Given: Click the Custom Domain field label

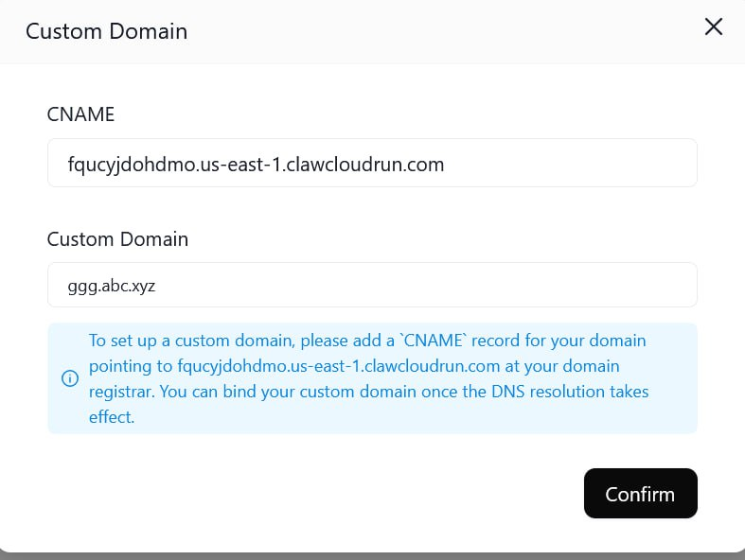Looking at the screenshot, I should (x=117, y=239).
